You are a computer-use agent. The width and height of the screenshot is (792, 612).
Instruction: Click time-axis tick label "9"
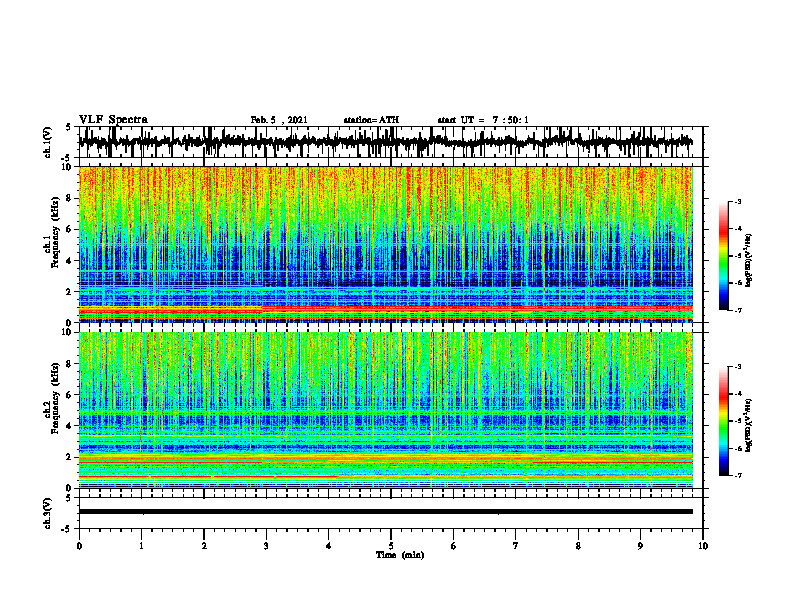pyautogui.click(x=640, y=546)
